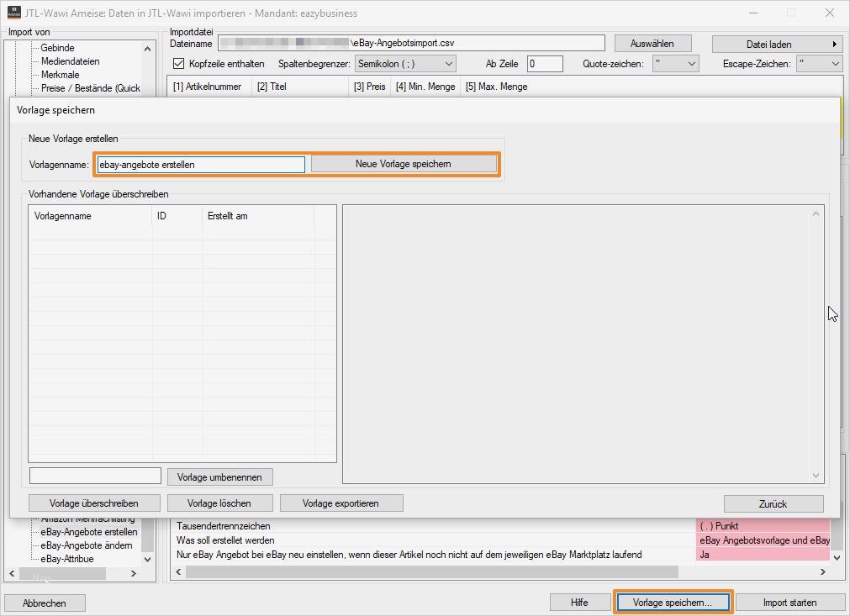Click tree horizontal scroll left arrow
850x616 pixels.
coord(12,572)
